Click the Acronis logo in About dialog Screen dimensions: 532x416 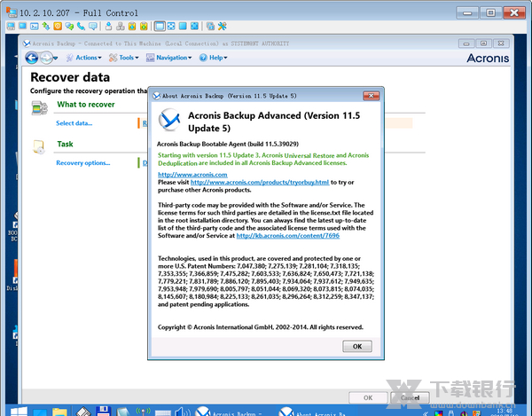pyautogui.click(x=169, y=120)
